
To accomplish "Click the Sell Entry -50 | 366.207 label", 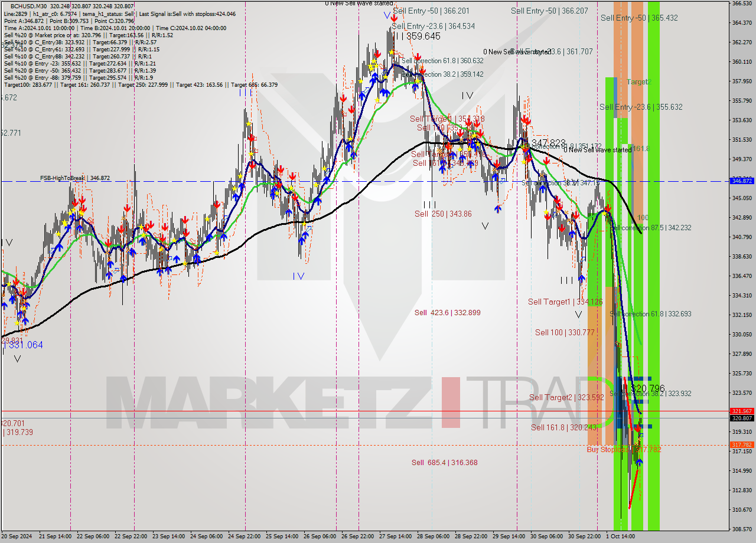I will 549,11.
